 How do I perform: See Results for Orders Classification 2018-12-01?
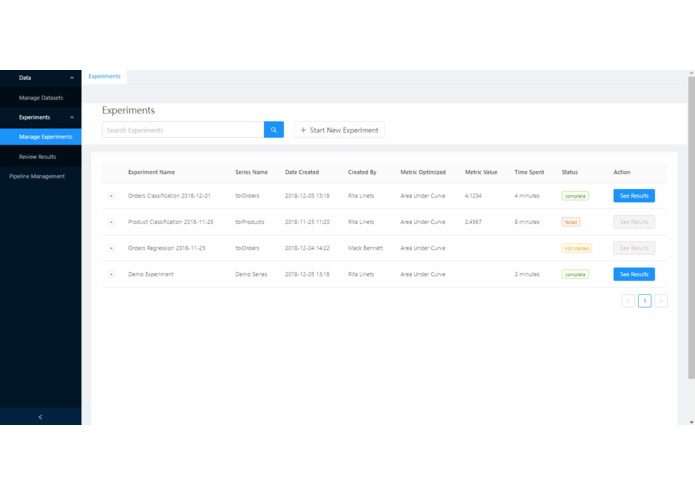click(634, 196)
